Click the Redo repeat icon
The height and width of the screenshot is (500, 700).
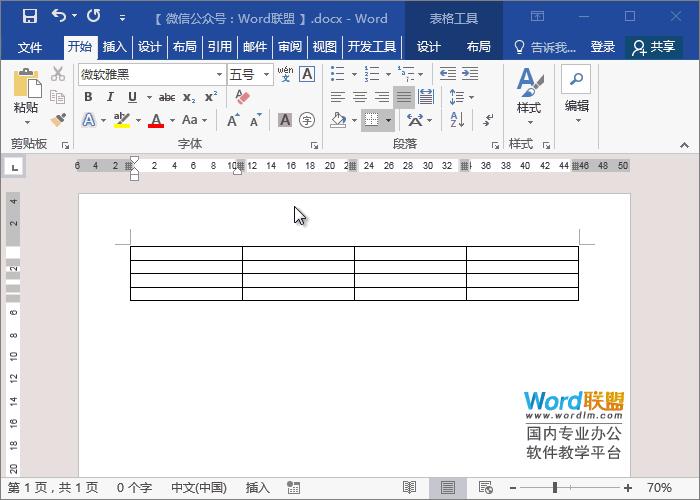click(94, 16)
